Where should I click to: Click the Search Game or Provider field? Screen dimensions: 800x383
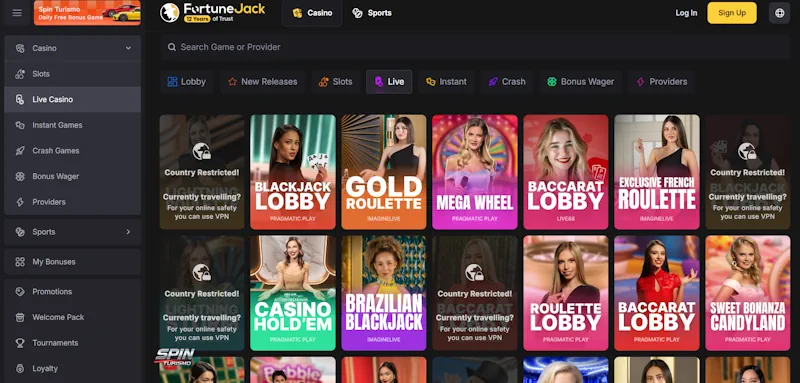474,47
